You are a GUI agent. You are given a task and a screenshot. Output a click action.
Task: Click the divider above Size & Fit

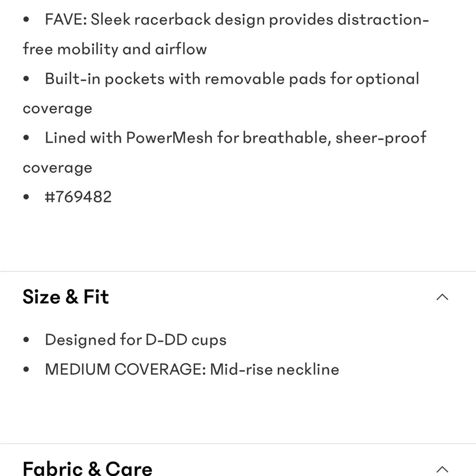pos(238,269)
